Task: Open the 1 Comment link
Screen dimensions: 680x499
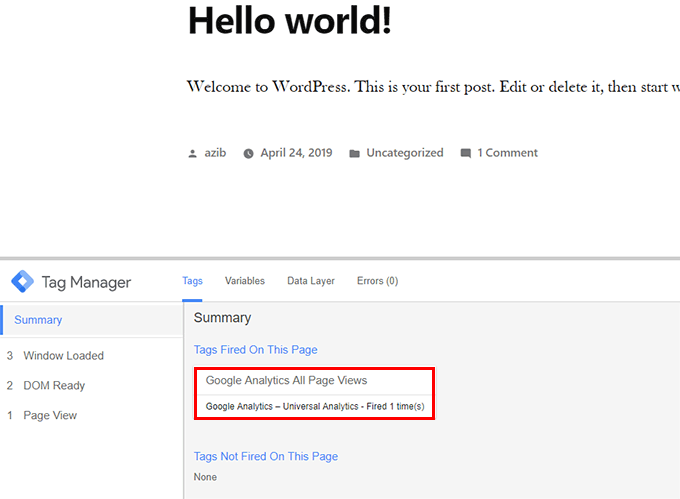Action: (x=507, y=153)
